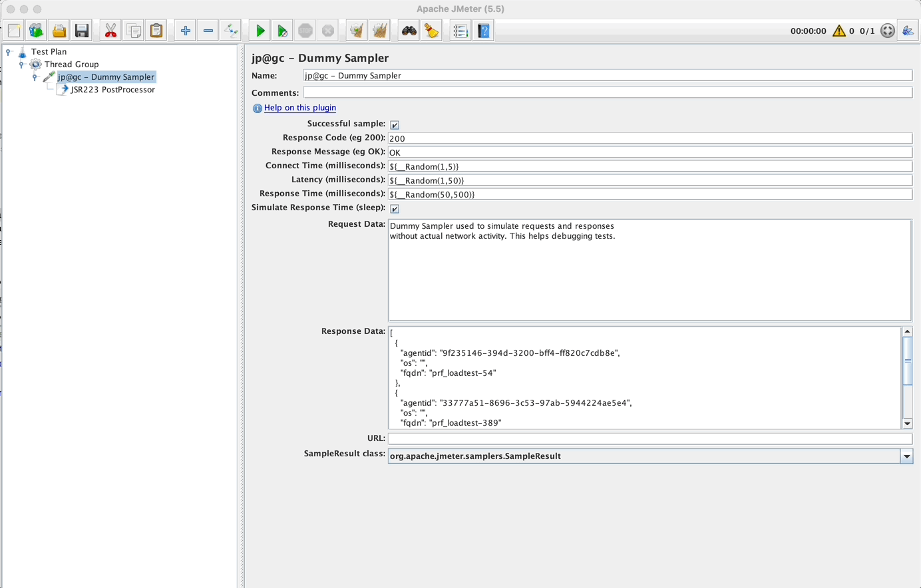Disable Simulate Response Time (sleep)
921x588 pixels.
pyautogui.click(x=395, y=208)
